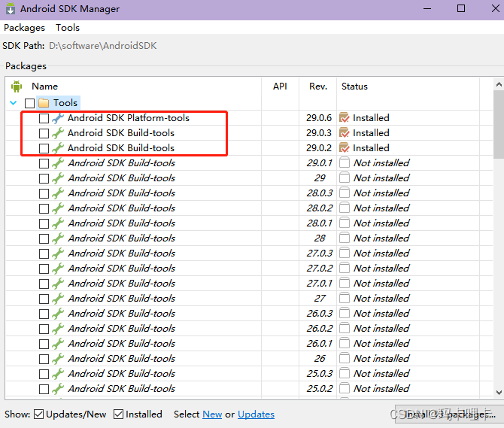The width and height of the screenshot is (504, 428).
Task: Click the API column header
Action: pos(280,87)
